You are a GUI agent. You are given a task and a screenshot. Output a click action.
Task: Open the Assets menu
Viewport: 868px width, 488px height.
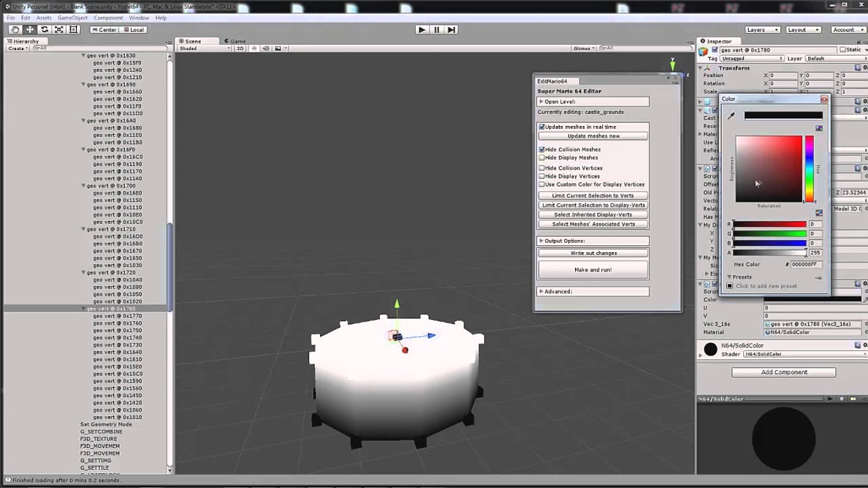coord(44,18)
